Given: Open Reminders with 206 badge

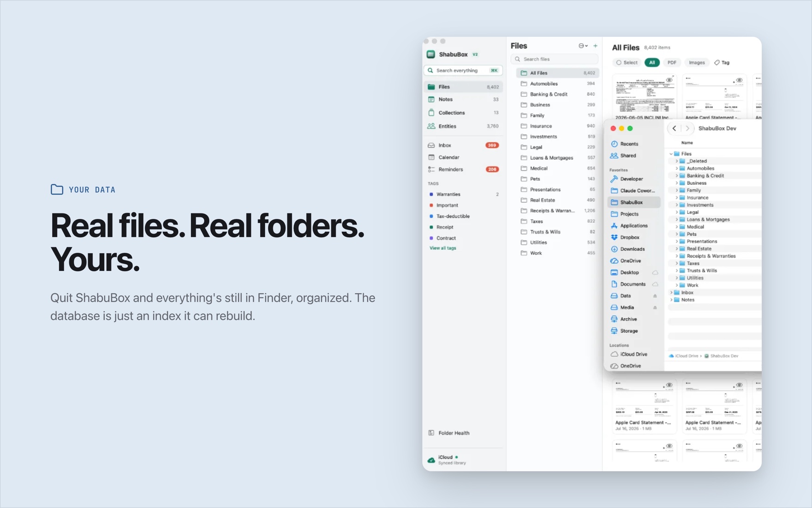Looking at the screenshot, I should coord(463,169).
